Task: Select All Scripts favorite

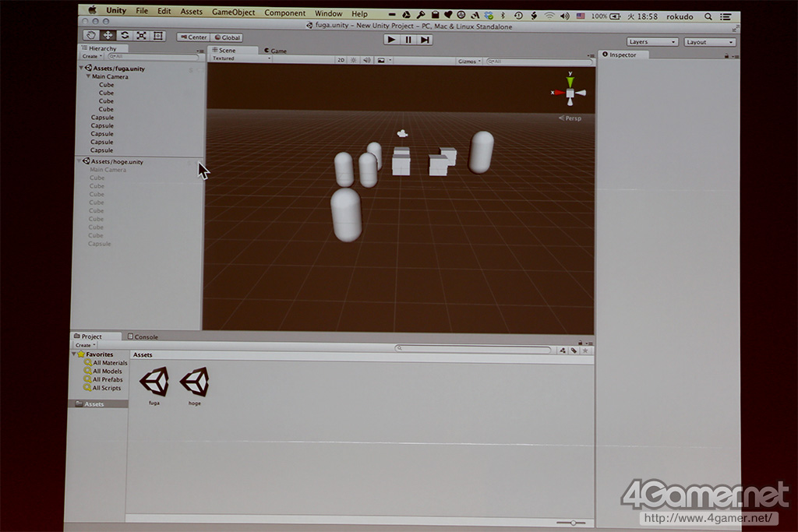Action: click(102, 388)
